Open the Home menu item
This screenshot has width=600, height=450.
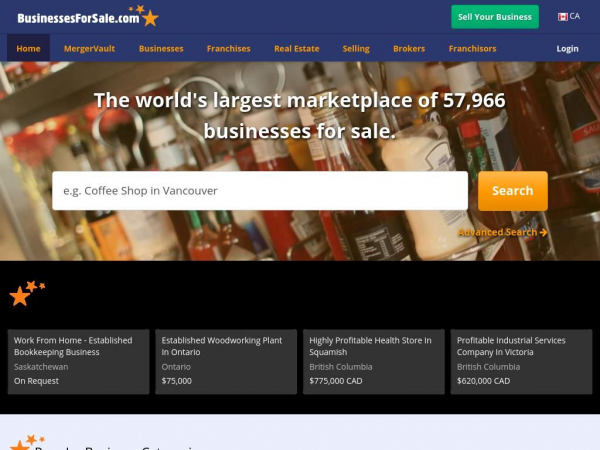(28, 49)
